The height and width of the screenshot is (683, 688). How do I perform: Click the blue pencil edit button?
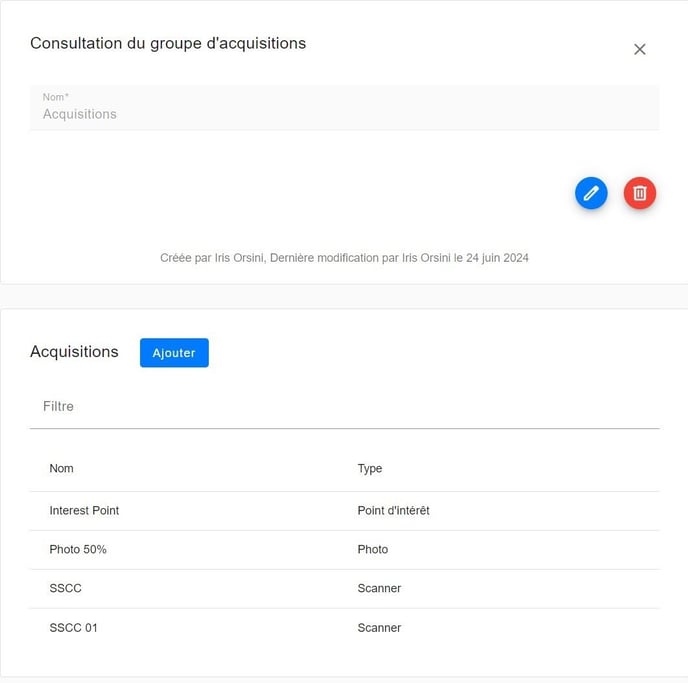pyautogui.click(x=591, y=193)
